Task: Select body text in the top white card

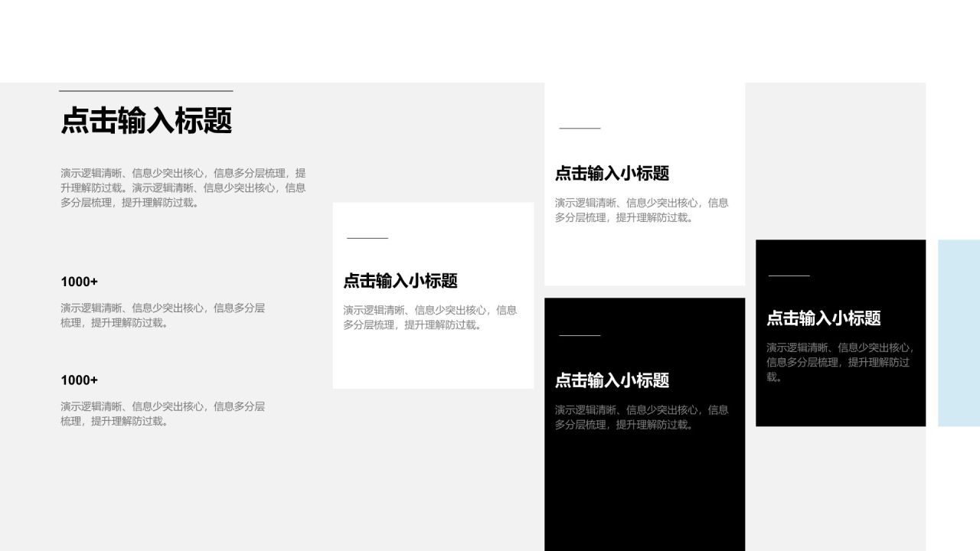Action: tap(641, 210)
